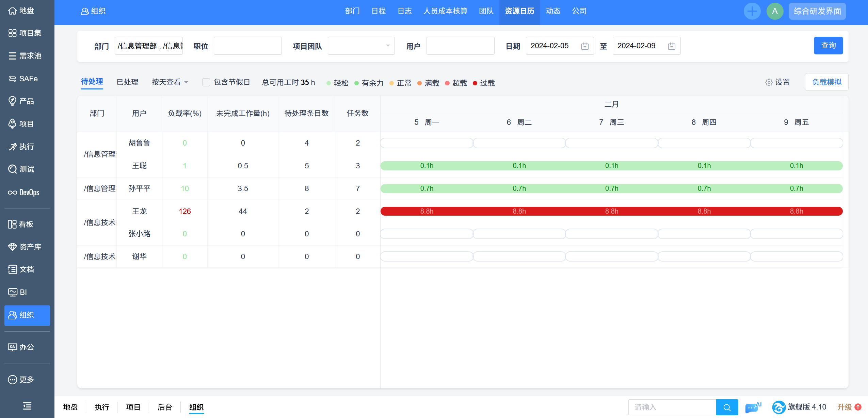Open the user avatar "A" menu
The width and height of the screenshot is (868, 418).
point(774,11)
